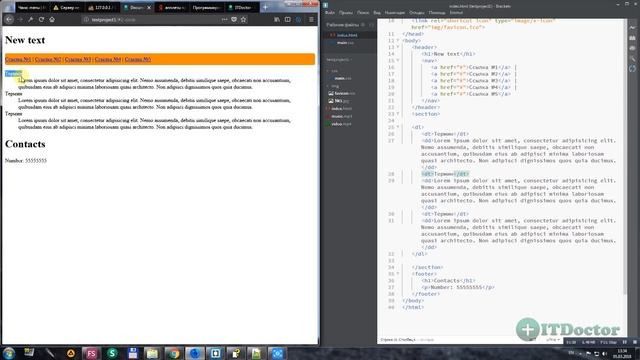The height and width of the screenshot is (360, 640).
Task: Open the Файл menu in Brackets
Action: pos(330,13)
